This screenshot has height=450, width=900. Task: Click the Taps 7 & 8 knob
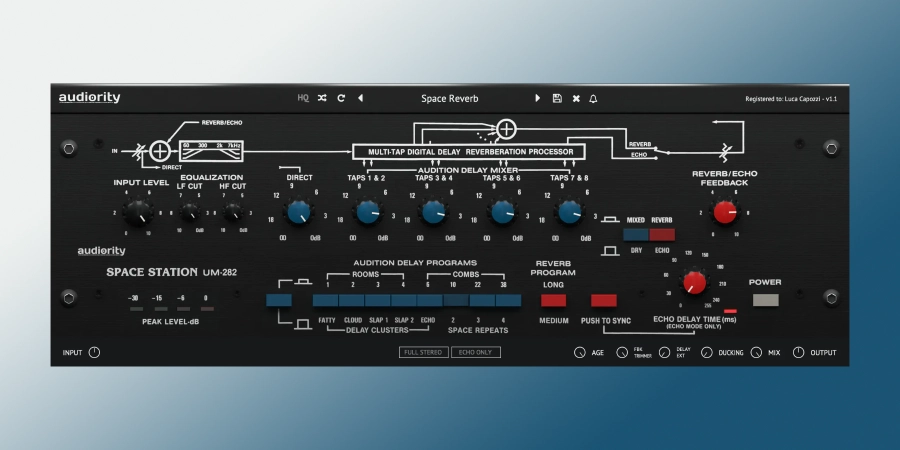tap(569, 212)
